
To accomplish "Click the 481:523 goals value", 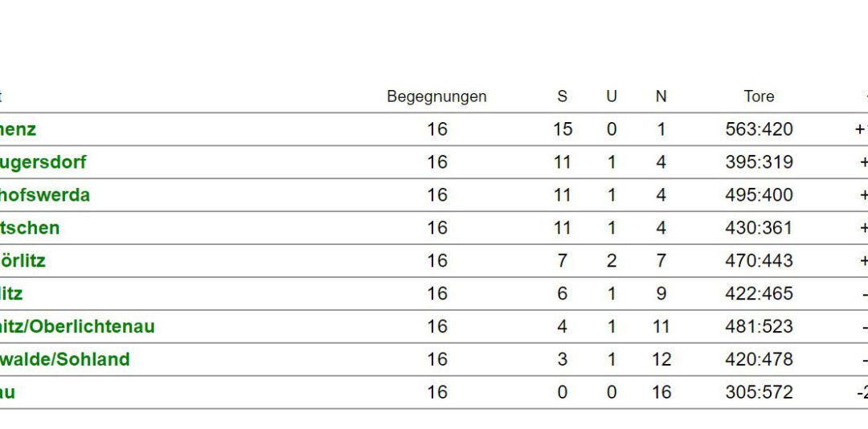I will coord(759,327).
